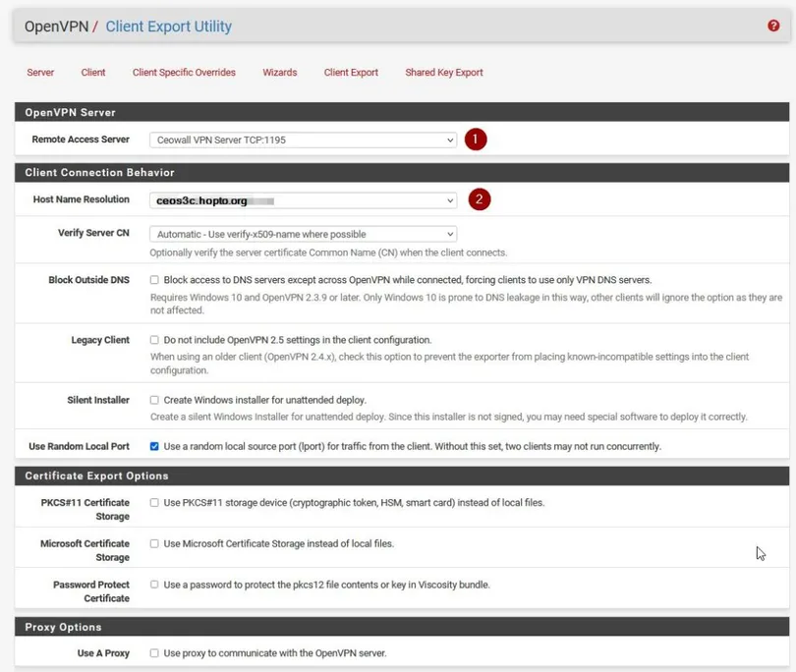796x672 pixels.
Task: Open the Shared Key Export tab
Action: coord(444,73)
